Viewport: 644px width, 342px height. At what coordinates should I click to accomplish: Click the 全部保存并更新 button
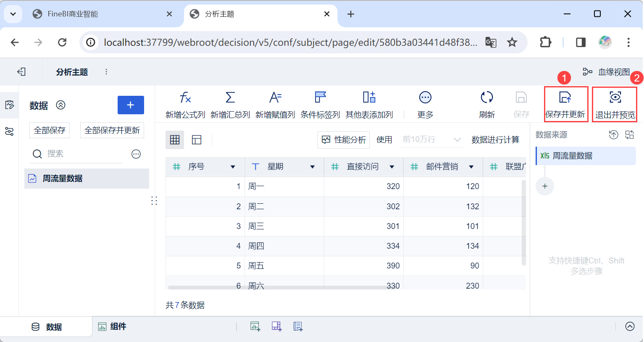point(112,130)
